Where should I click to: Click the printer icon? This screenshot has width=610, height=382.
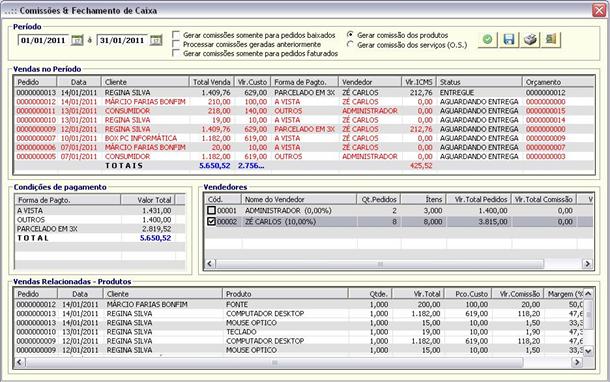click(530, 39)
